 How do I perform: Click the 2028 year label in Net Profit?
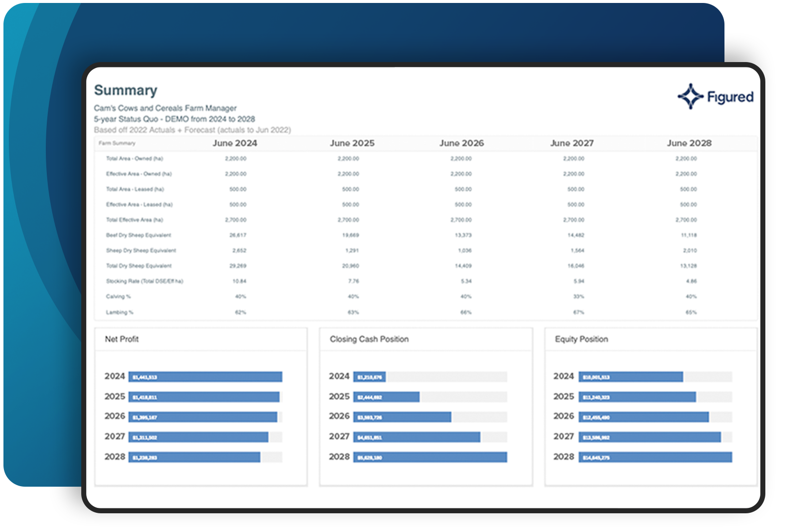115,457
